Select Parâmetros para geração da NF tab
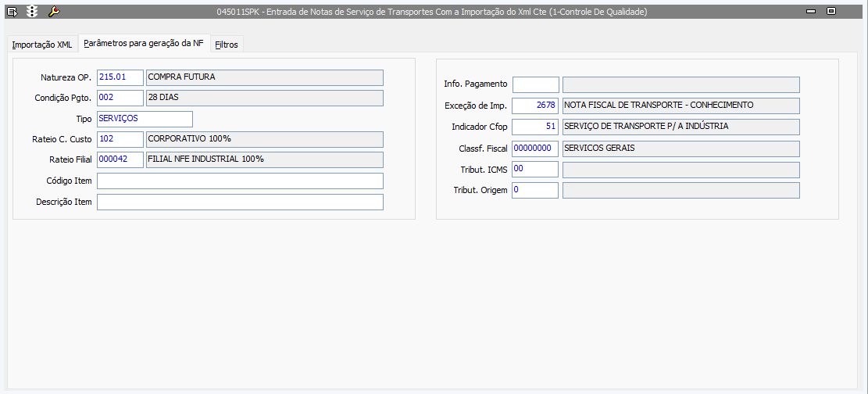 coord(143,44)
